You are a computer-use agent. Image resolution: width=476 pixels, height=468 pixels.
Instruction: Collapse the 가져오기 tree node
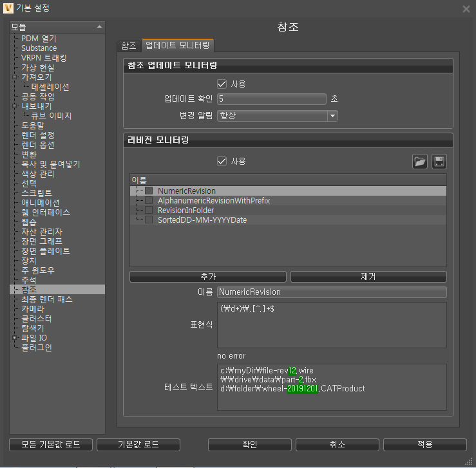pos(15,77)
